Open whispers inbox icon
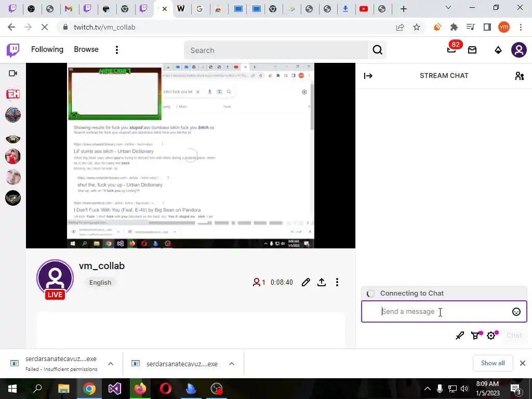Image resolution: width=532 pixels, height=399 pixels. pyautogui.click(x=472, y=50)
